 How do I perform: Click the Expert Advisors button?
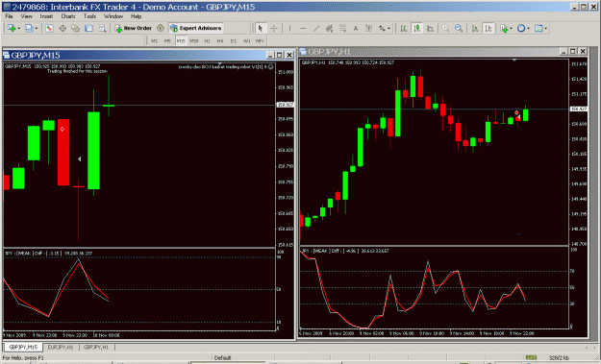196,28
